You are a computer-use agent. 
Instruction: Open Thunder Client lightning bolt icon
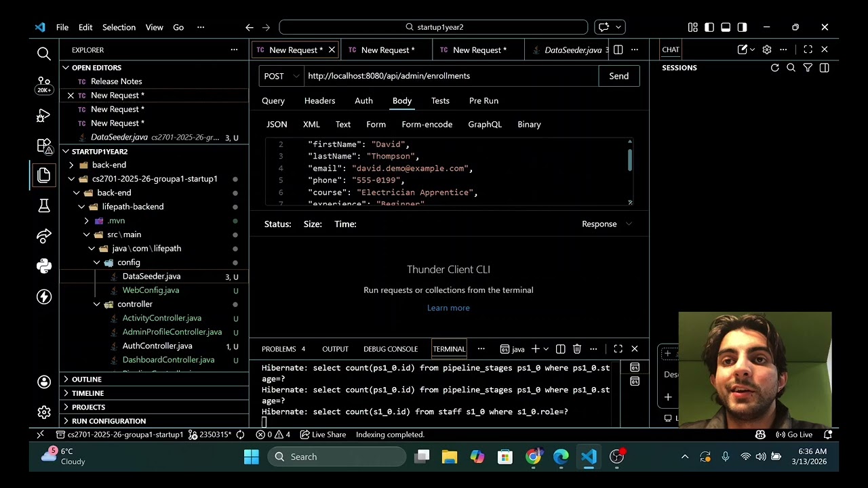(44, 297)
